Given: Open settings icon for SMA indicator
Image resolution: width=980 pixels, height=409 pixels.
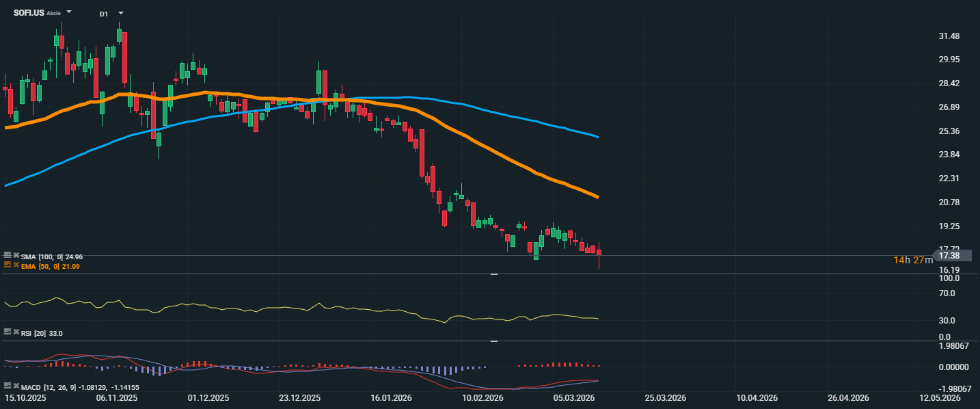Looking at the screenshot, I should click(x=8, y=256).
